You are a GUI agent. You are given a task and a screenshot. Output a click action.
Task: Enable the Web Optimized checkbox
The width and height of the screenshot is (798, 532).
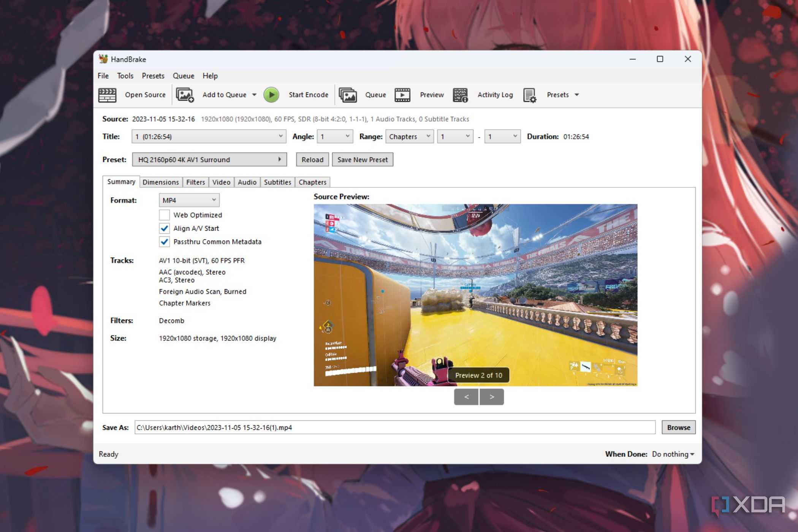tap(164, 215)
